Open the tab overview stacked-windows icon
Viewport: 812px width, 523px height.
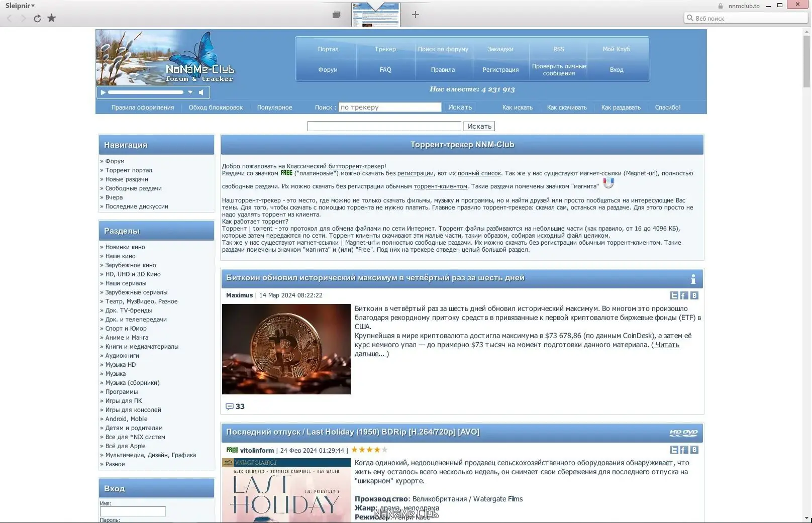click(x=337, y=15)
